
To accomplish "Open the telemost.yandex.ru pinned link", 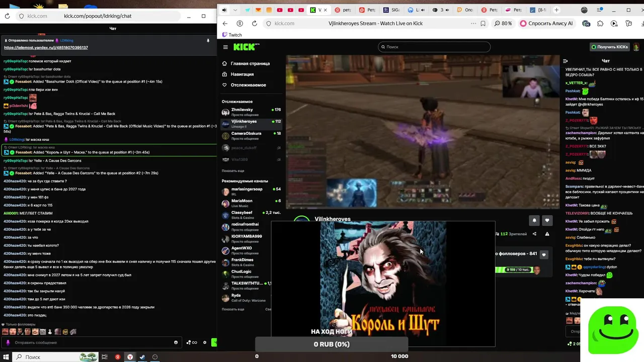I will 46,47.
